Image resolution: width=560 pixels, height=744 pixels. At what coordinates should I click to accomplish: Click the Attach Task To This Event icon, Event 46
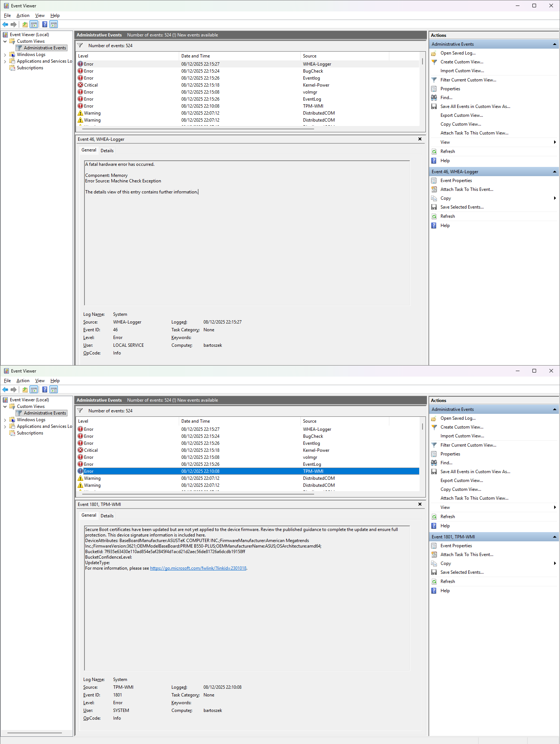coord(434,189)
